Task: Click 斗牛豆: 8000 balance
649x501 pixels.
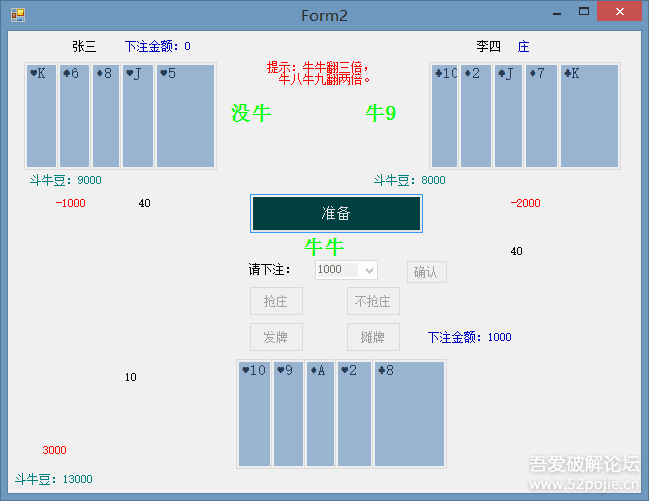Action: tap(409, 180)
